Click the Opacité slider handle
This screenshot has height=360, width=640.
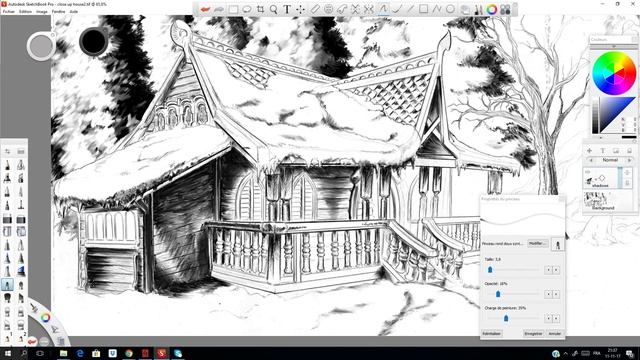tap(498, 294)
